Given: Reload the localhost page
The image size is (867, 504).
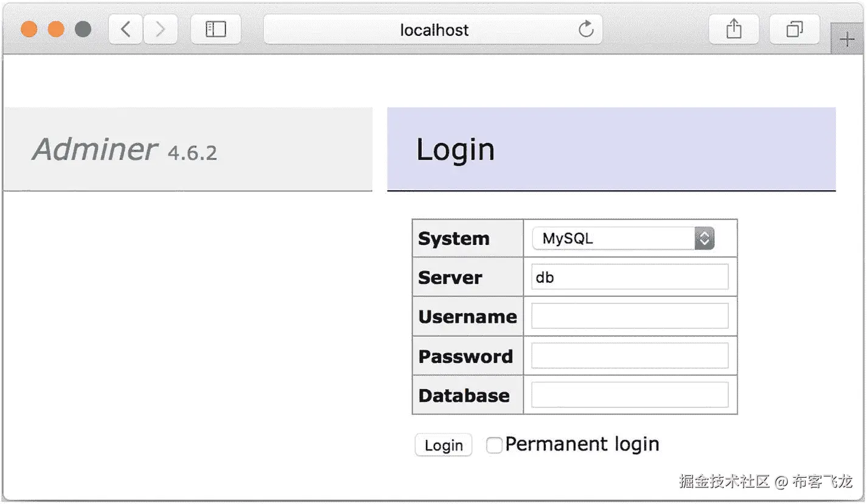Looking at the screenshot, I should pyautogui.click(x=586, y=29).
